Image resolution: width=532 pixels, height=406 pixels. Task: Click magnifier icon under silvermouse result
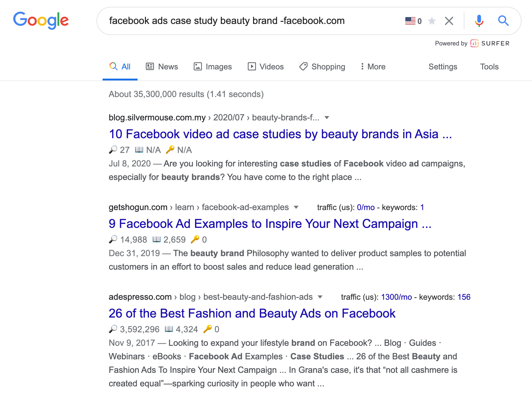(113, 150)
